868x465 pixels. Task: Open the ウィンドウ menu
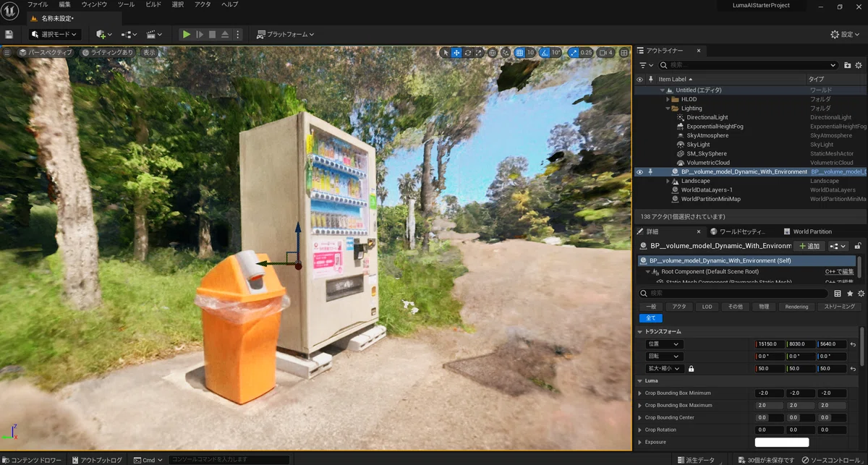(94, 4)
